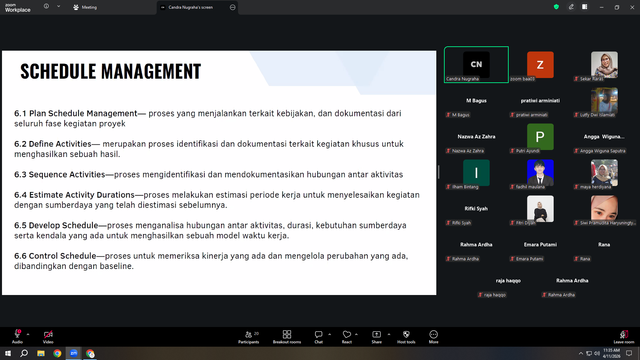Open File Explorer from taskbar

click(x=41, y=353)
